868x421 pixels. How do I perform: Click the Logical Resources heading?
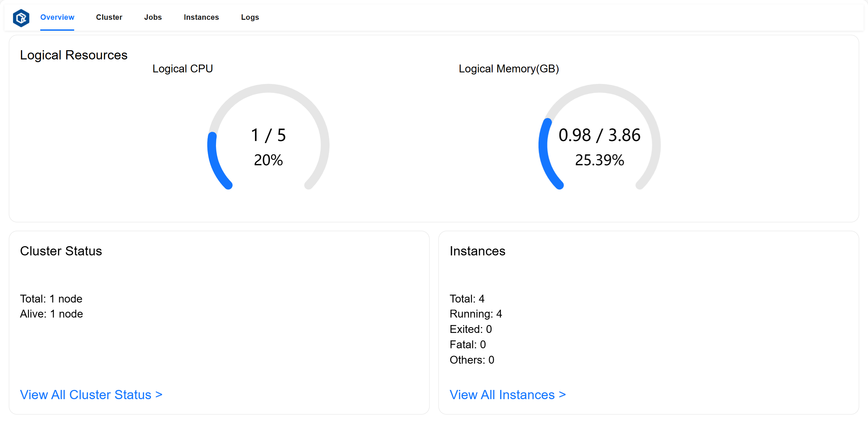click(74, 55)
